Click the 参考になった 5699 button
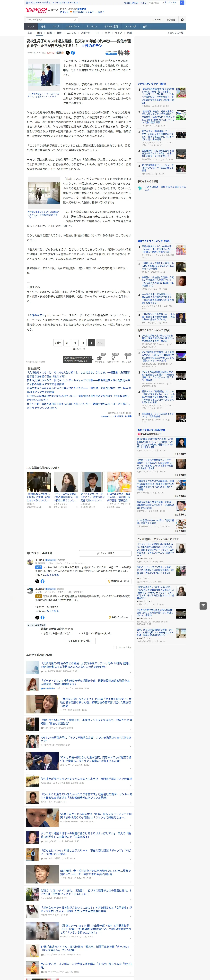This screenshot has width=210, height=980. click(119, 581)
